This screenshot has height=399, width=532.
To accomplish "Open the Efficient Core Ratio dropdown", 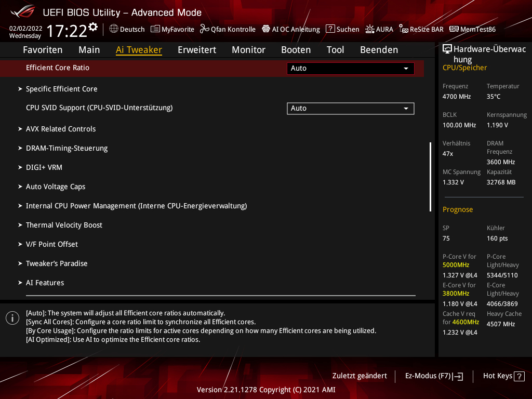I will tap(350, 68).
